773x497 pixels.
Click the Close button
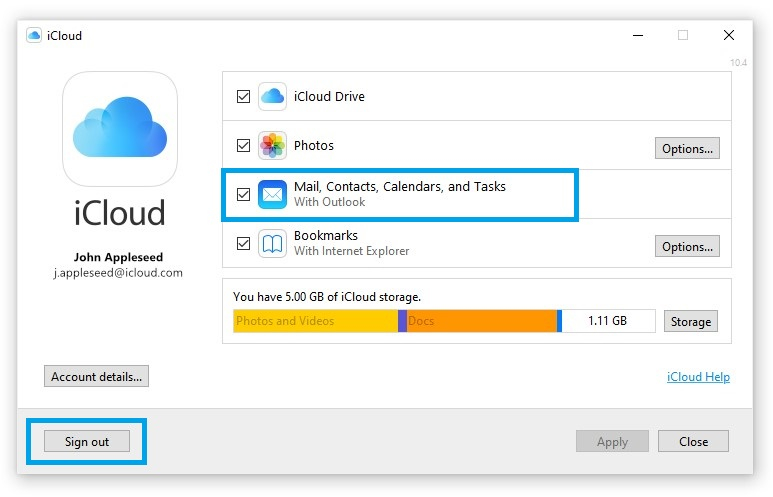[x=693, y=441]
